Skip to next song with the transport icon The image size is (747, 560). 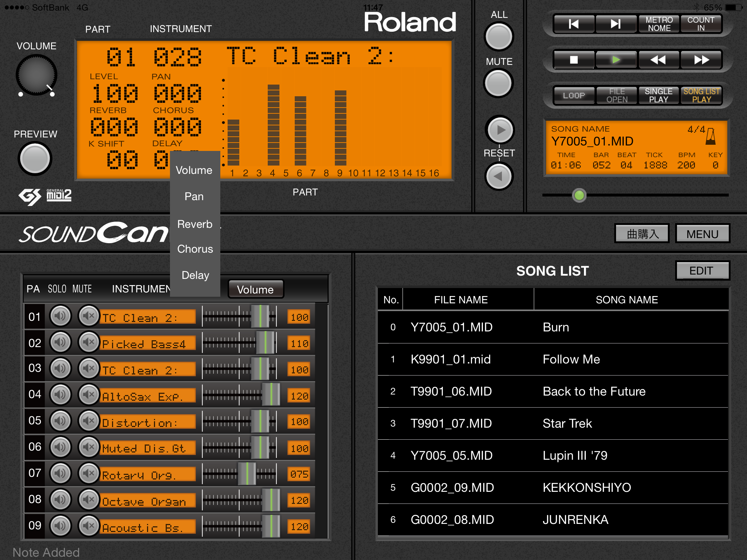pos(616,24)
